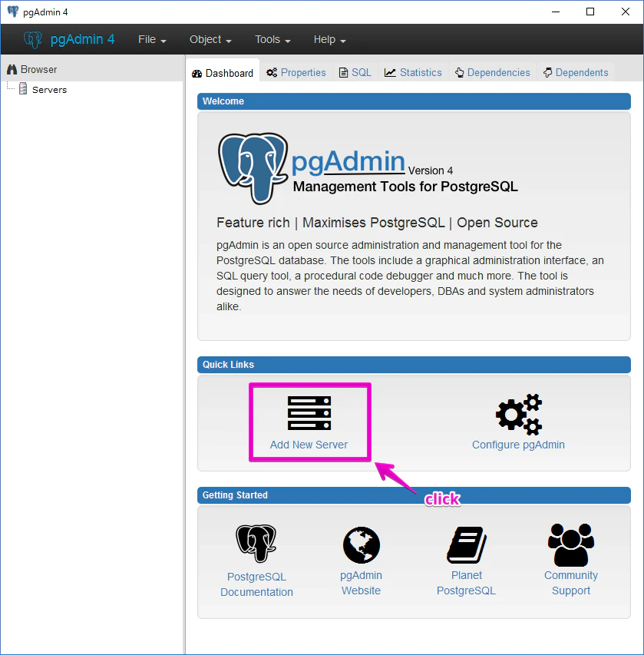Switch to the Dashboard tab

pos(223,73)
